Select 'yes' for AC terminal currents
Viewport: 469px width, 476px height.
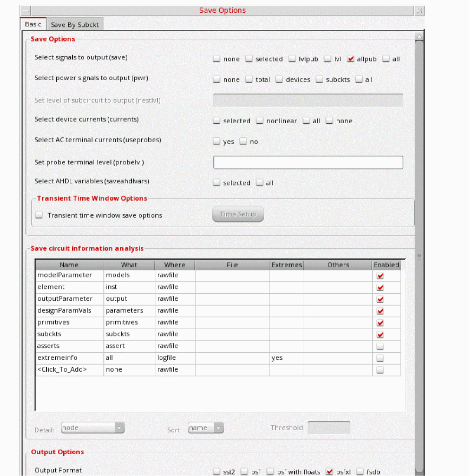pos(217,142)
